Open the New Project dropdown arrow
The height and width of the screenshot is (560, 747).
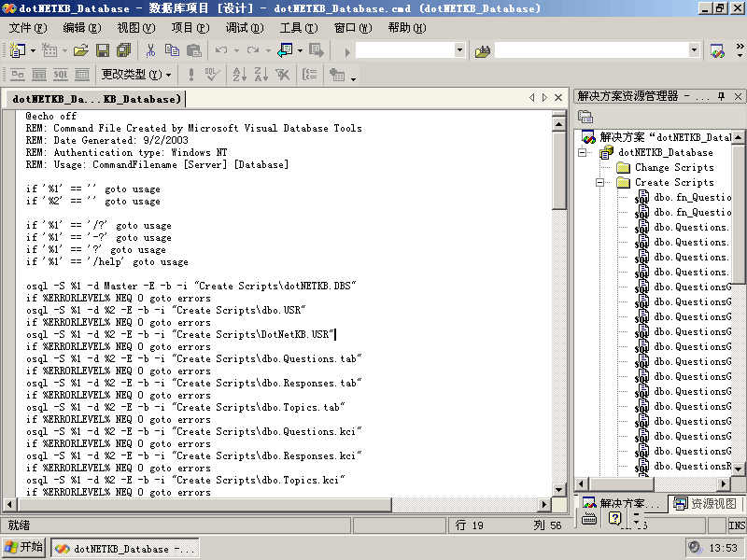(x=33, y=50)
